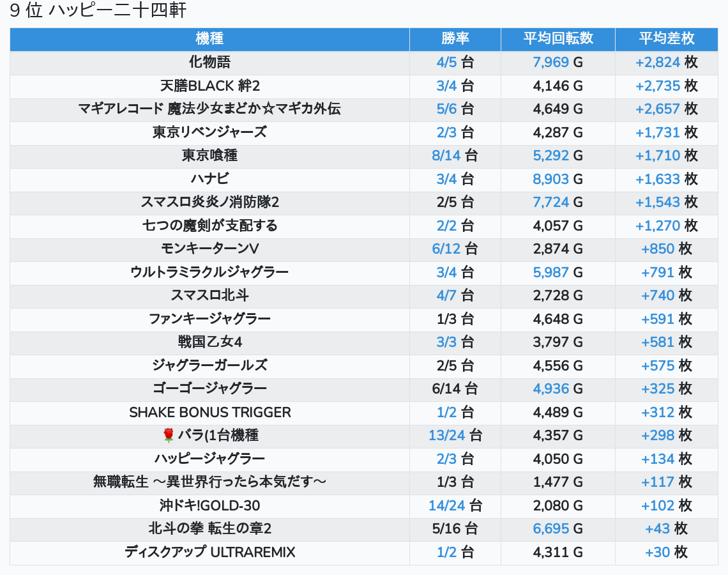Image resolution: width=728 pixels, height=575 pixels.
Task: Click the +2,824 average difference value
Action: (658, 63)
